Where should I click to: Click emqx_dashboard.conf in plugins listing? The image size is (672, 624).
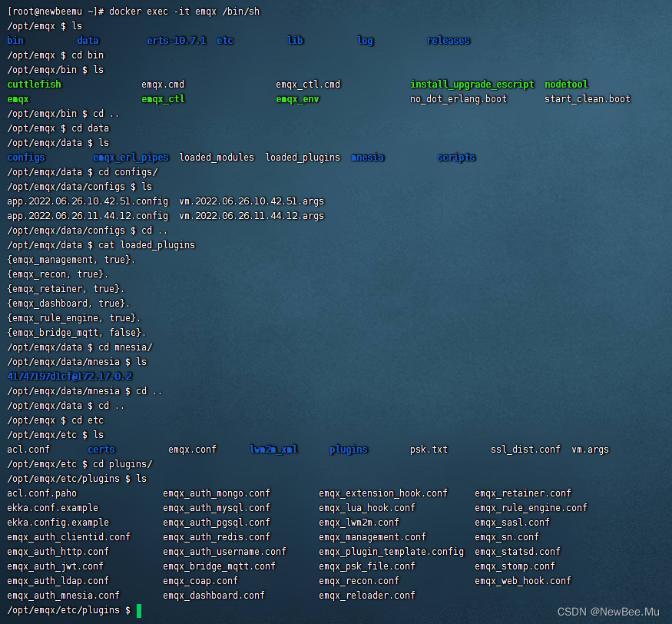pos(214,596)
